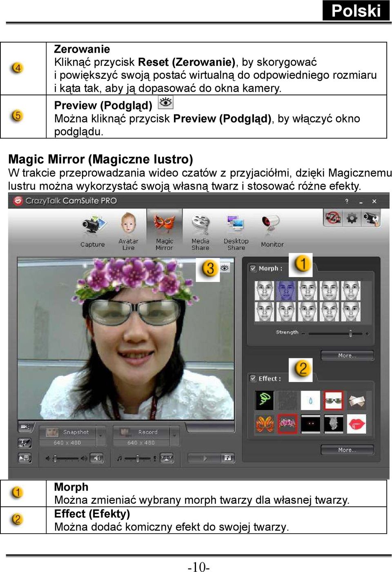Apply the red lips effect

[356, 424]
